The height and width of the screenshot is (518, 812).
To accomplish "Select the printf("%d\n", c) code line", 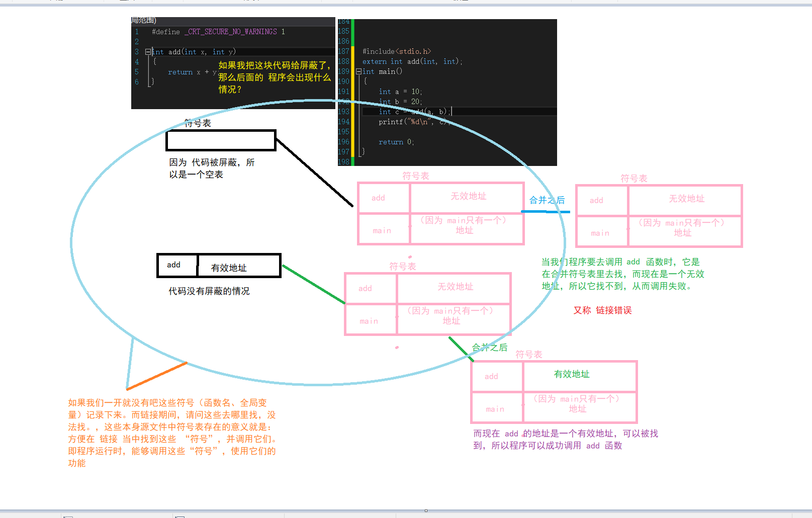I will [x=413, y=122].
